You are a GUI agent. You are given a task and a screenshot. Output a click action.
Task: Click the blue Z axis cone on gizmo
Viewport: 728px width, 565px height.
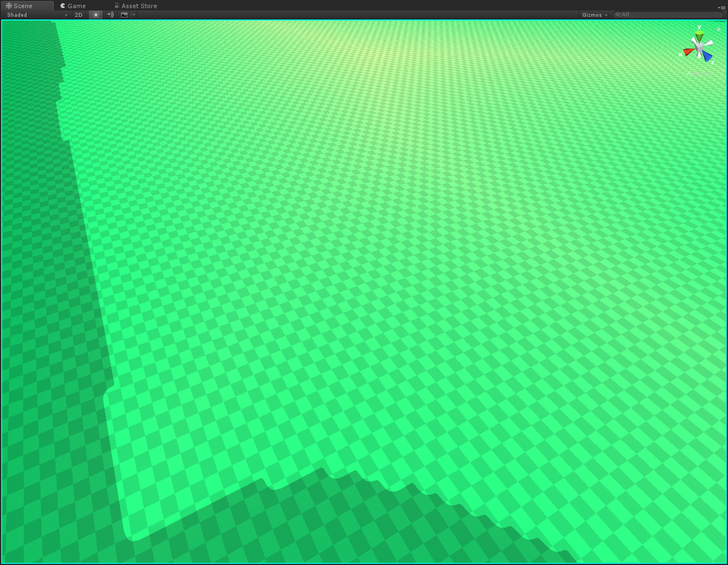pos(707,56)
